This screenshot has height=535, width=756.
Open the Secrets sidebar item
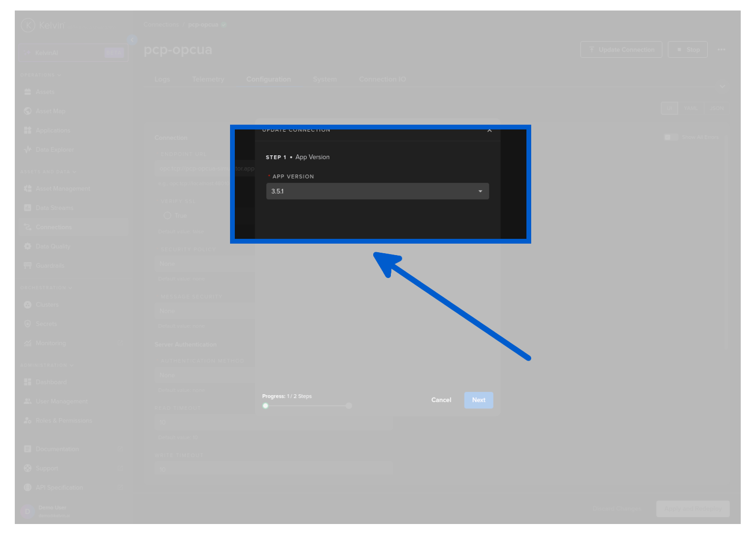pyautogui.click(x=46, y=324)
